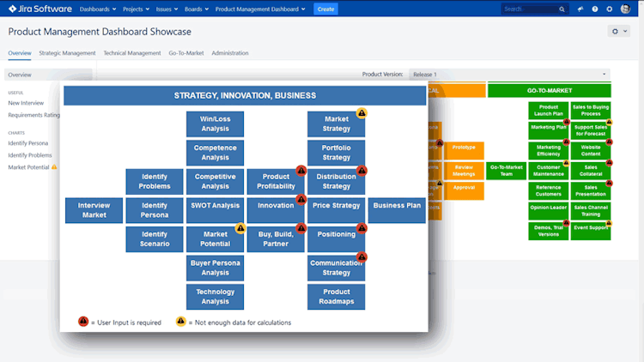Viewport: 644px width, 362px height.
Task: Click red alert on Positioning tile
Action: (x=361, y=228)
